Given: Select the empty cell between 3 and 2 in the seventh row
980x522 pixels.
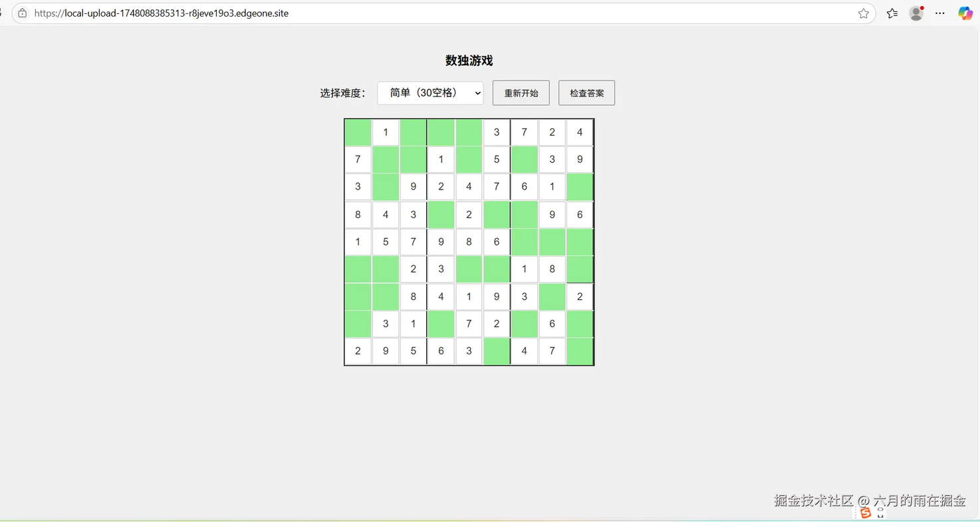Looking at the screenshot, I should point(552,297).
